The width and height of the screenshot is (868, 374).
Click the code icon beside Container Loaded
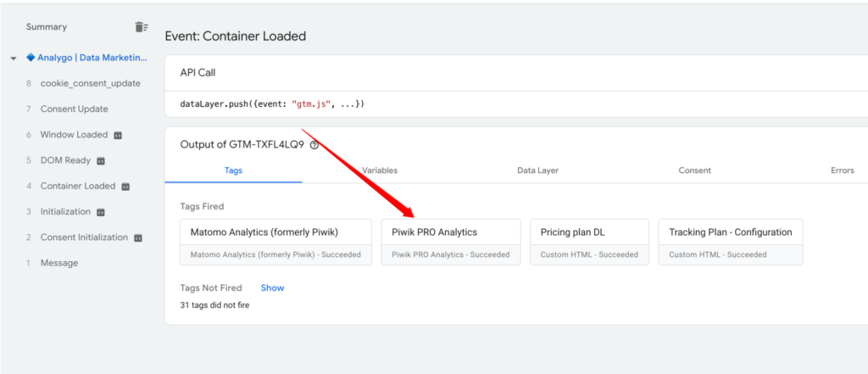click(x=125, y=187)
